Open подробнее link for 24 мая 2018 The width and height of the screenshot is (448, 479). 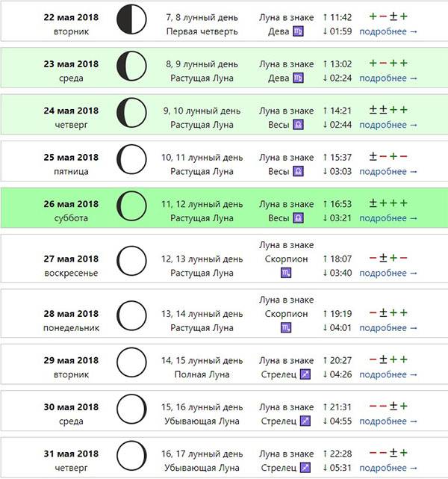click(388, 125)
